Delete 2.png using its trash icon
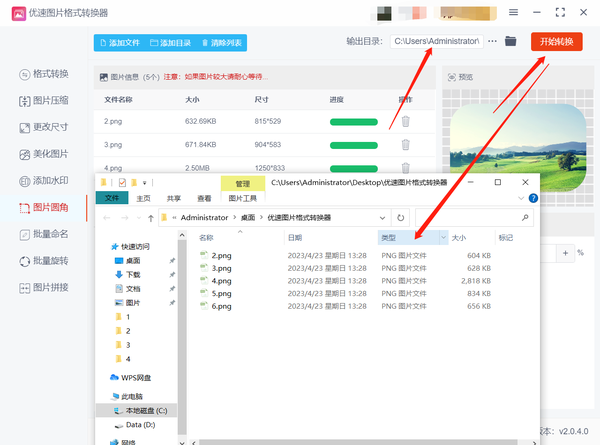Viewport: 600px width, 445px height. pyautogui.click(x=406, y=122)
